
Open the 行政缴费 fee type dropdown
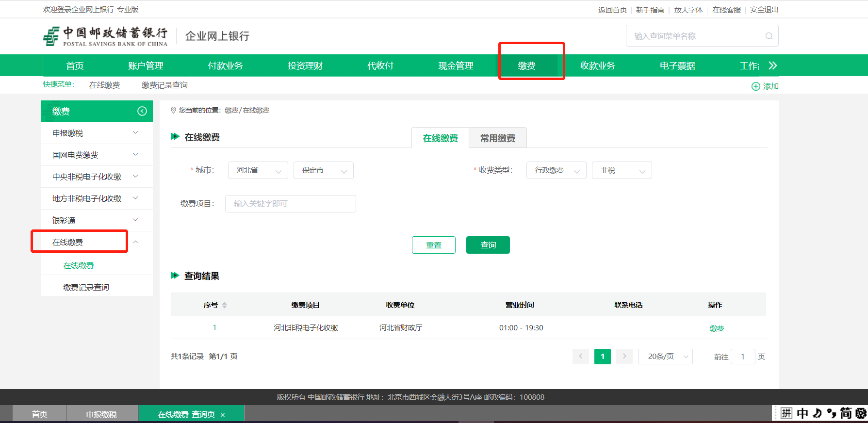coord(556,170)
